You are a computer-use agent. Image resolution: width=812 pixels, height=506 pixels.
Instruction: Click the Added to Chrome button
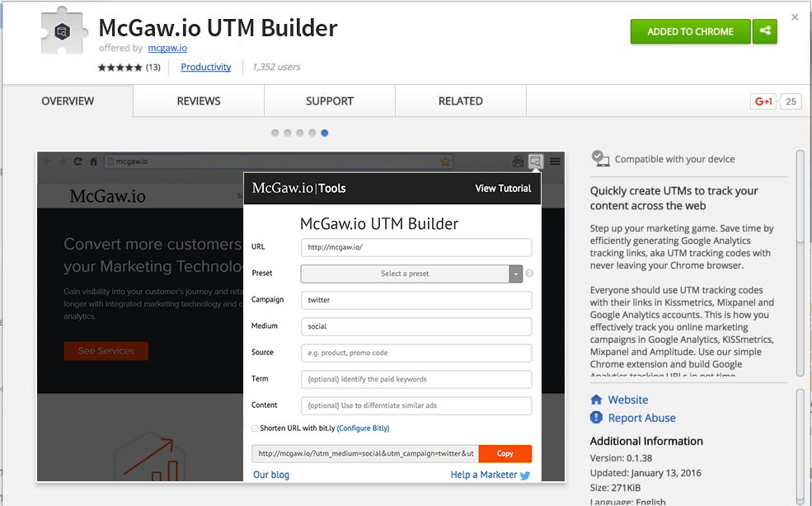point(690,31)
